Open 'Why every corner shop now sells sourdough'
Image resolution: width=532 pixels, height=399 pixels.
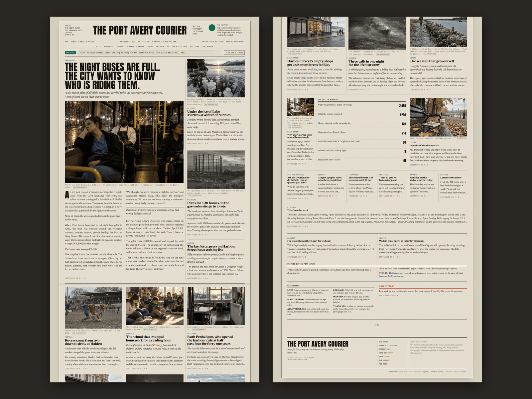[300, 136]
